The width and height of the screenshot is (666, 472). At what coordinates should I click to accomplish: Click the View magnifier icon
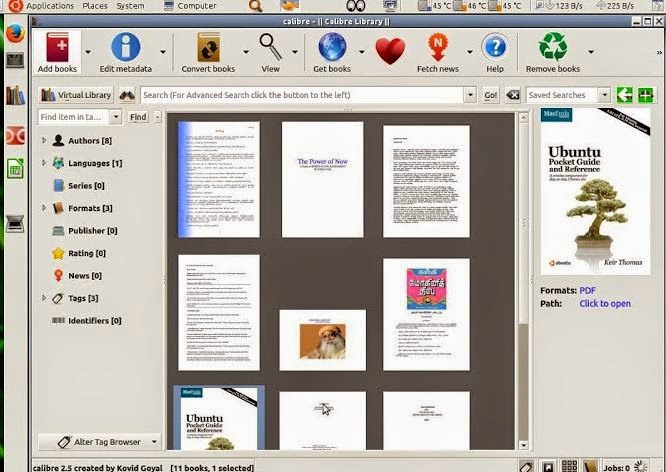pyautogui.click(x=271, y=47)
